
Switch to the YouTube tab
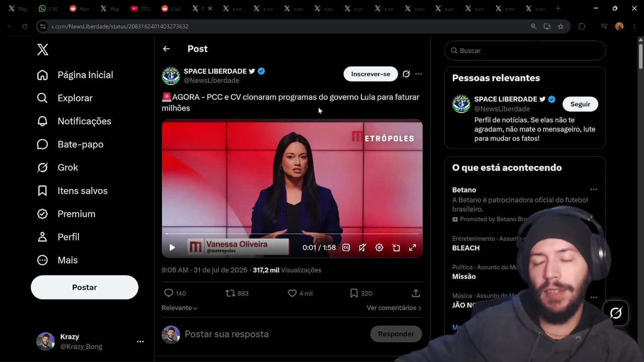pos(141,9)
